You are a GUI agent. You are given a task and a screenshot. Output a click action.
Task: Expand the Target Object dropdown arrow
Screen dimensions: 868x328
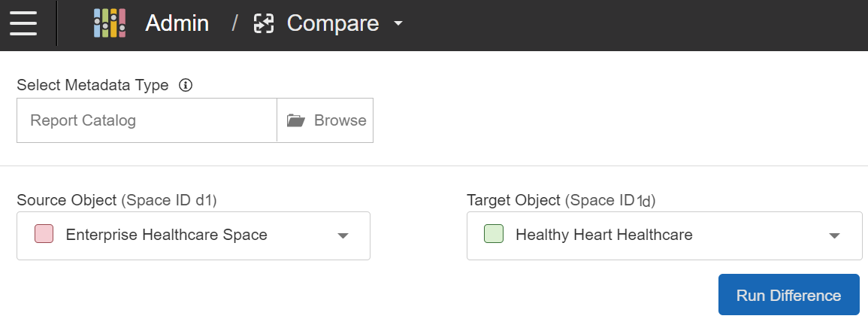(x=833, y=235)
